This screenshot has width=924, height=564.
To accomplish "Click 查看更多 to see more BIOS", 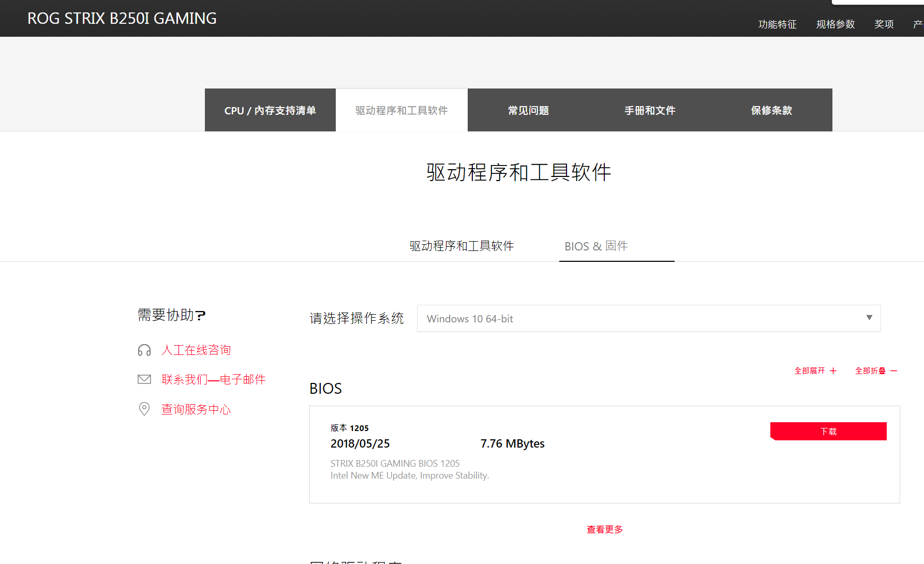I will pos(605,529).
